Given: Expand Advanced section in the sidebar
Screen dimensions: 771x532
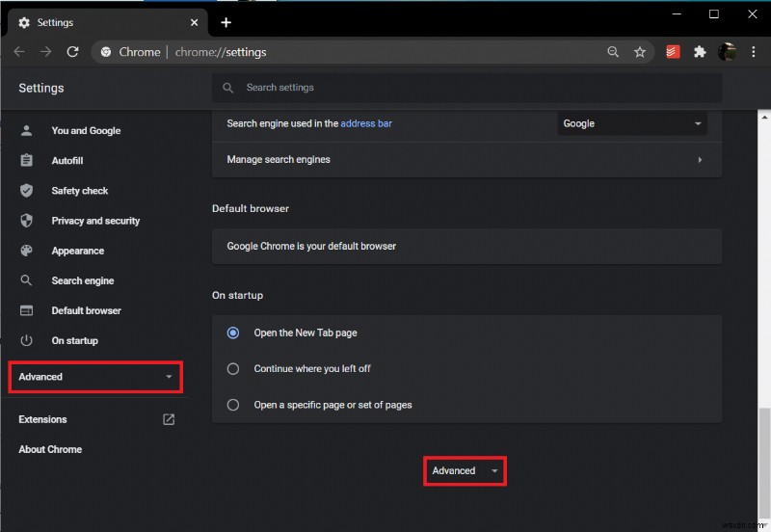Looking at the screenshot, I should [x=94, y=377].
